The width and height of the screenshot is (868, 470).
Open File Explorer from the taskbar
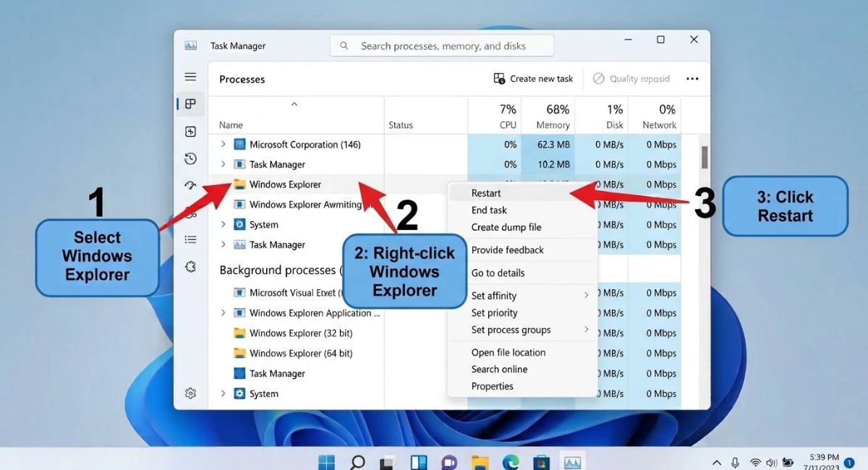click(480, 461)
